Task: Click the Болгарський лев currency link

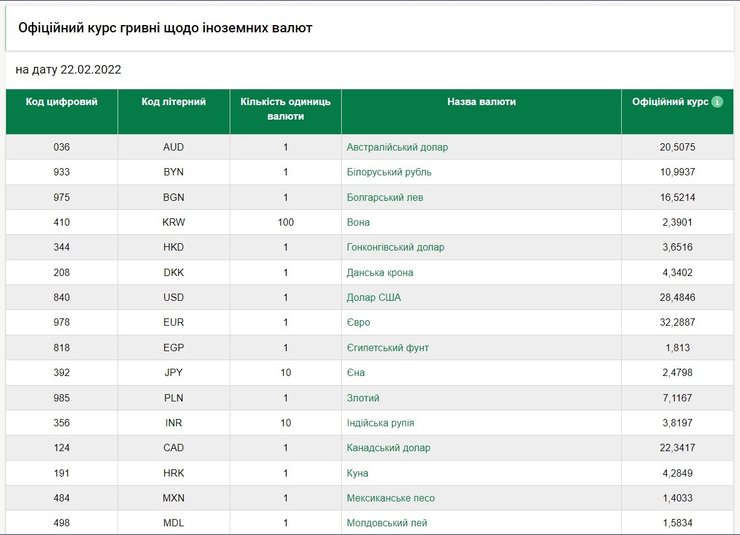Action: click(385, 197)
